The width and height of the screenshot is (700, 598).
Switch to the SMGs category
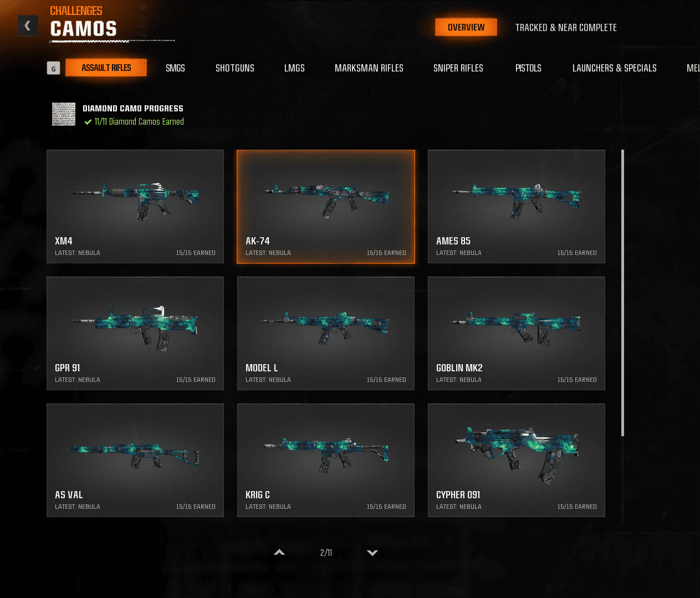pyautogui.click(x=175, y=68)
